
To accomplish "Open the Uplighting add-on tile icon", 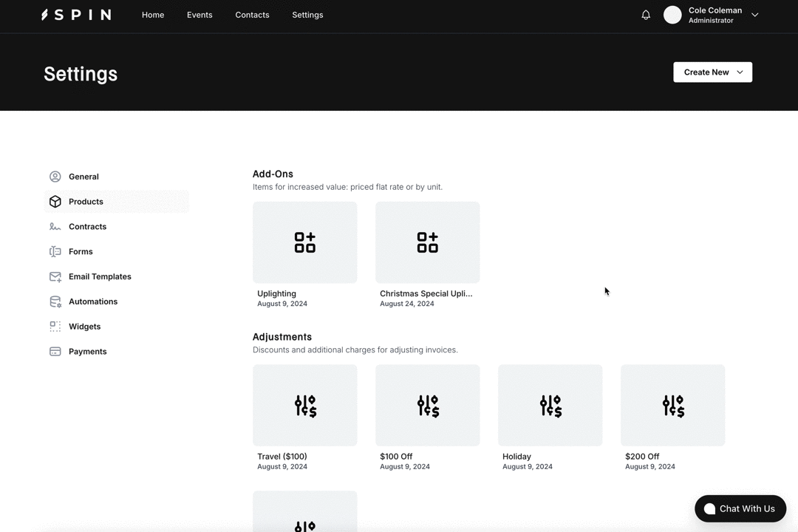I will (305, 242).
